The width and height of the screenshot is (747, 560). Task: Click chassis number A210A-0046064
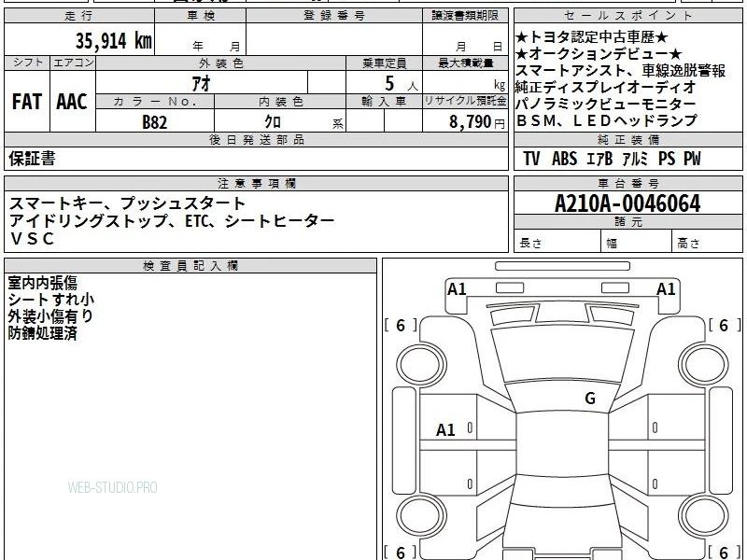[x=627, y=203]
